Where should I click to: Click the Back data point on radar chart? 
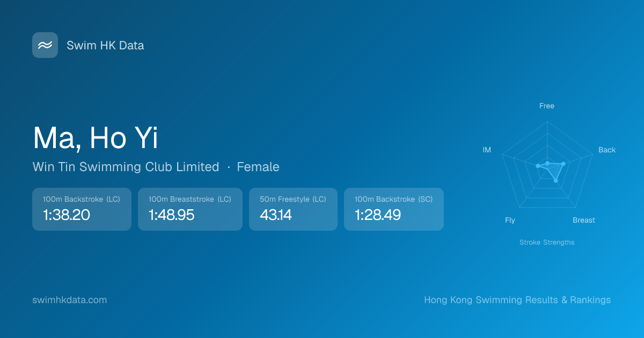coord(563,164)
